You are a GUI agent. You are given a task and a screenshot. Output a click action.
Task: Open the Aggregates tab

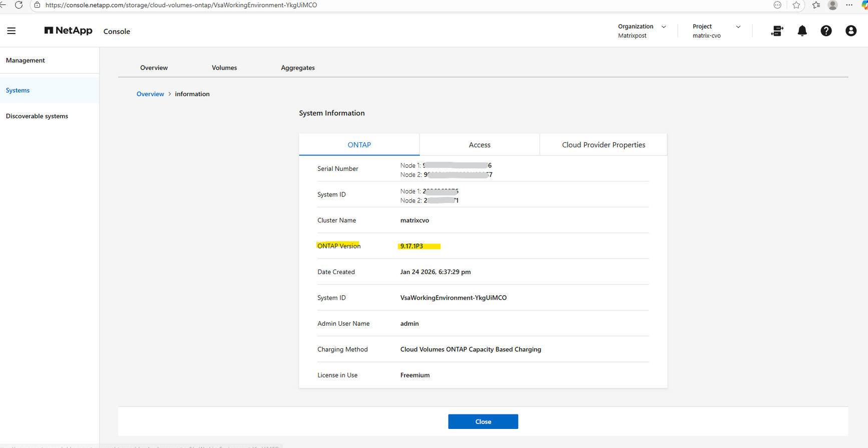pos(298,68)
